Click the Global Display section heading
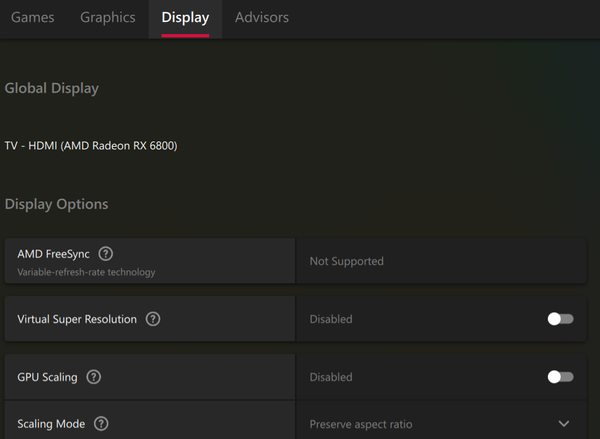Image resolution: width=600 pixels, height=439 pixels. pyautogui.click(x=52, y=88)
